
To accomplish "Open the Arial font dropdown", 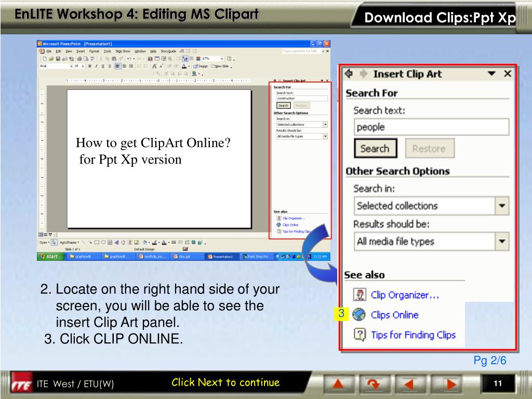I will (71, 66).
